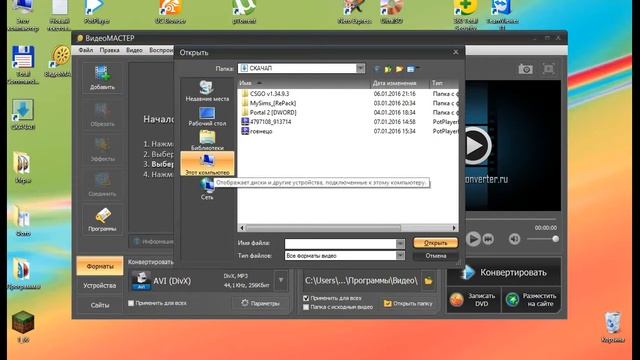This screenshot has width=640, height=360.
Task: Browse for output folder via folder icon
Action: coord(428,281)
